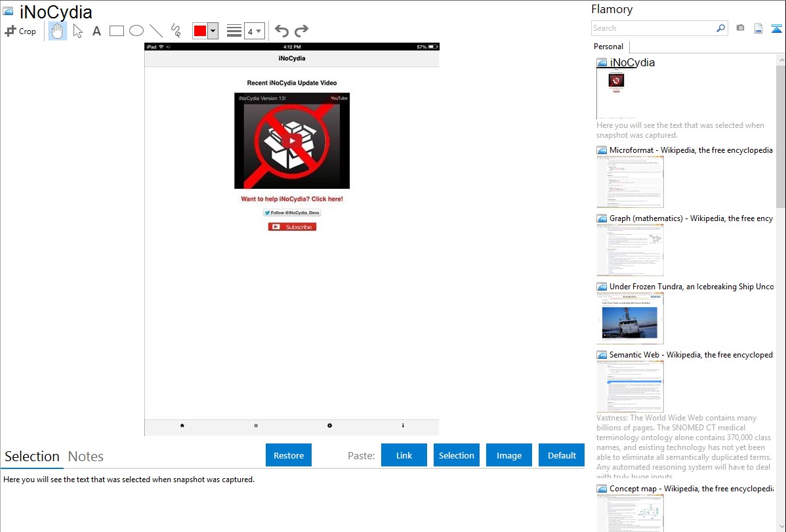This screenshot has height=532, width=786.
Task: Click the line thickness icon
Action: (234, 31)
